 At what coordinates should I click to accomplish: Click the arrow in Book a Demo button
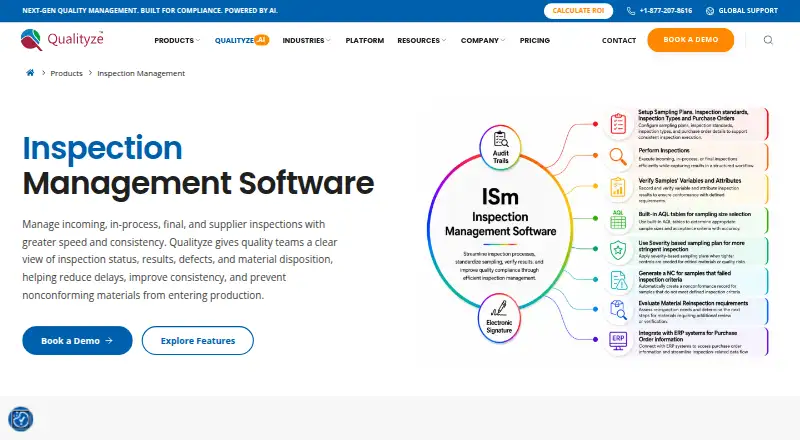[x=109, y=340]
